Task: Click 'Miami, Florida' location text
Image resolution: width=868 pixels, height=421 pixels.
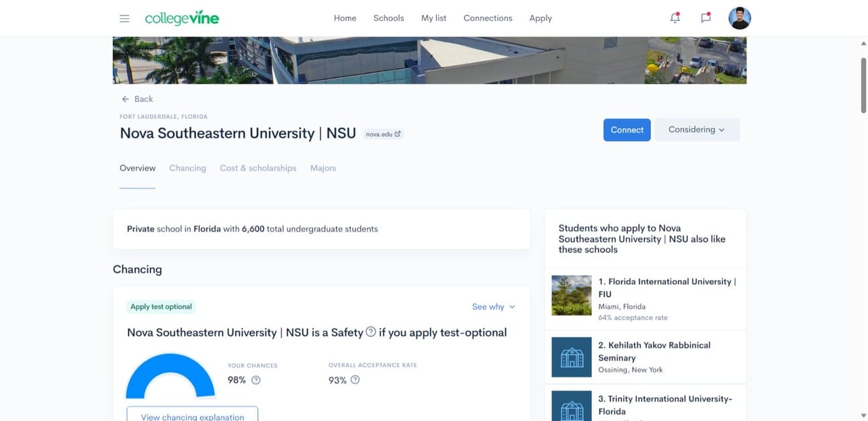Action: coord(622,307)
